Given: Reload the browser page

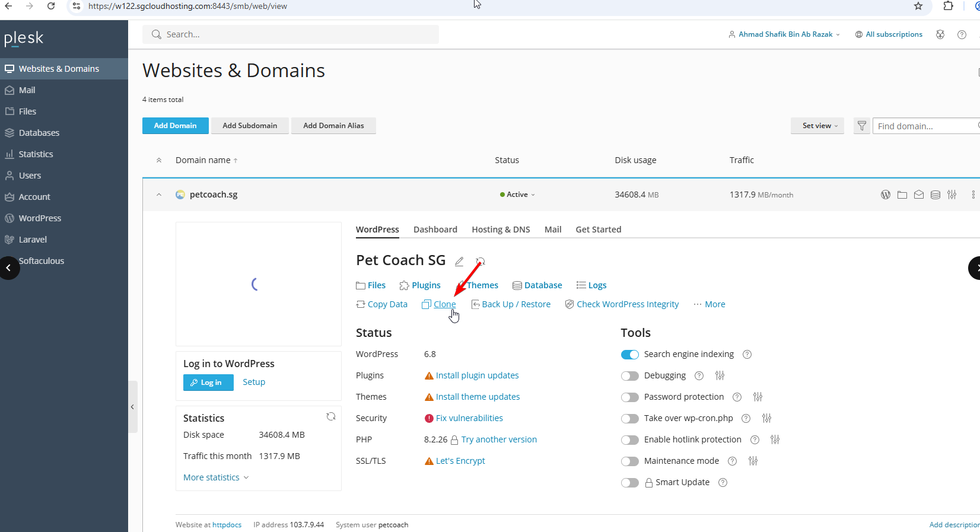Looking at the screenshot, I should (x=51, y=6).
